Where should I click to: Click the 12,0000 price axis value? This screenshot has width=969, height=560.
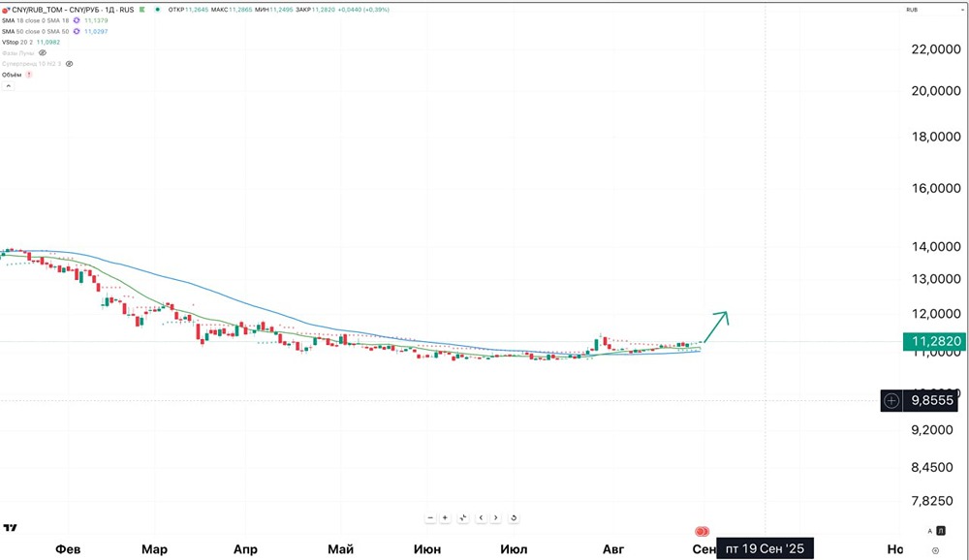(x=936, y=313)
